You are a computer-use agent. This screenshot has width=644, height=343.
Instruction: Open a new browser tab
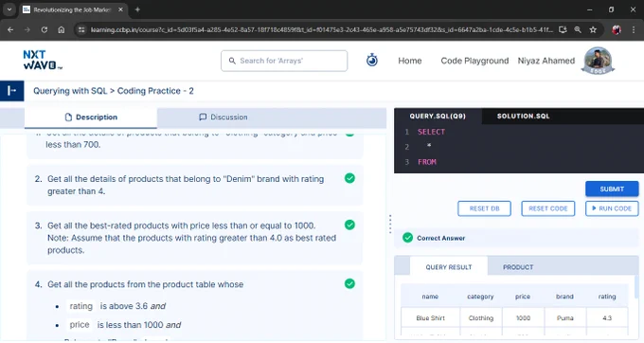pyautogui.click(x=137, y=9)
